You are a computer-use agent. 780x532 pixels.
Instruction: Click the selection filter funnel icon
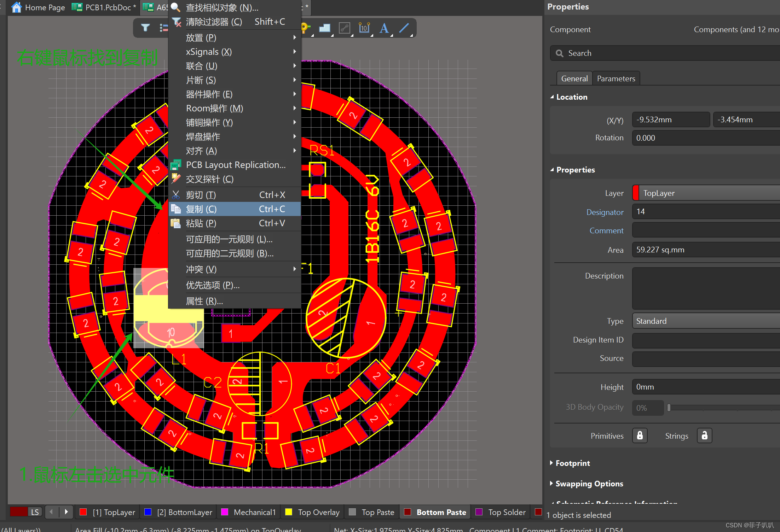[x=145, y=28]
